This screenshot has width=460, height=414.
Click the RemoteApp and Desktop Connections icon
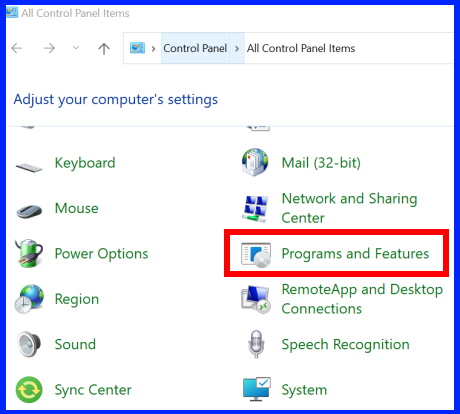point(256,300)
